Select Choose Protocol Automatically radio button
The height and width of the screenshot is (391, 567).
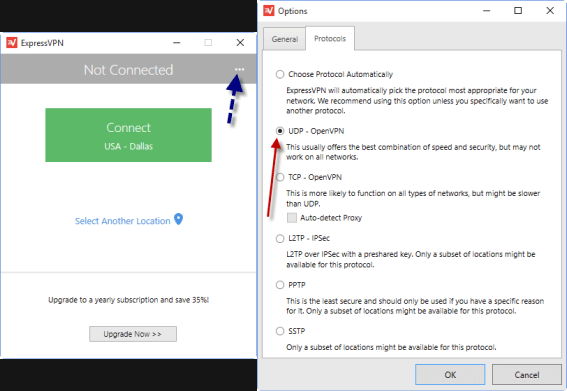pyautogui.click(x=280, y=74)
